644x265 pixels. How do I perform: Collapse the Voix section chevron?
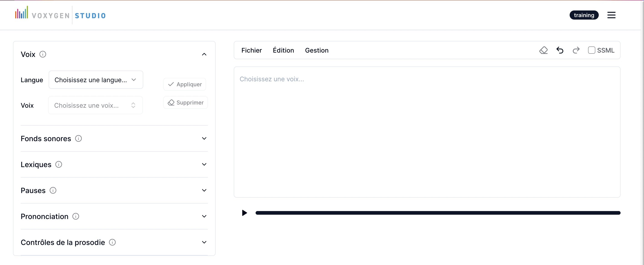tap(204, 54)
